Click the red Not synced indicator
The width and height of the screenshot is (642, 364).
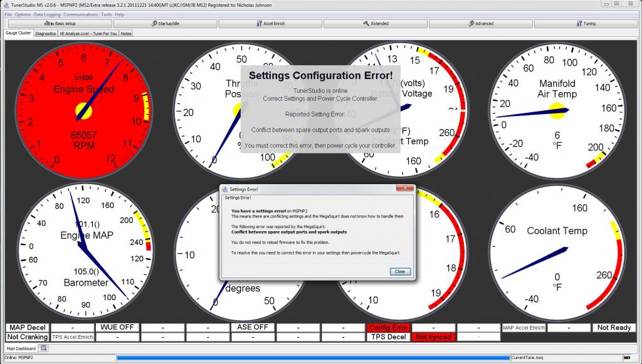tap(434, 337)
